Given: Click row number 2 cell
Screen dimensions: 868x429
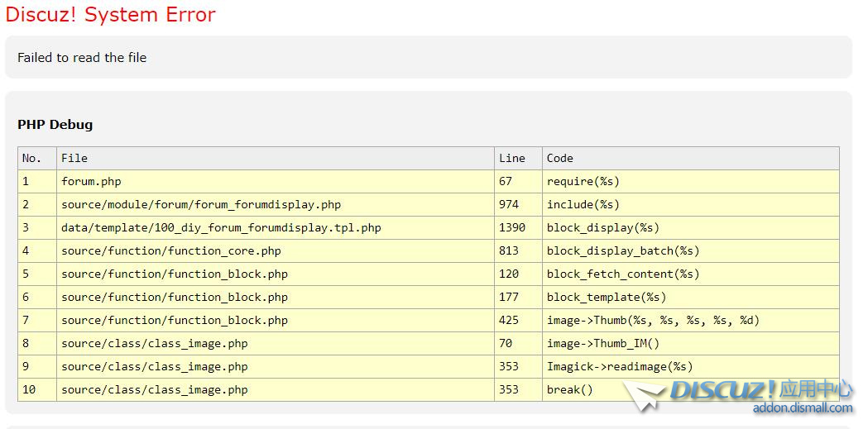Looking at the screenshot, I should (37, 204).
